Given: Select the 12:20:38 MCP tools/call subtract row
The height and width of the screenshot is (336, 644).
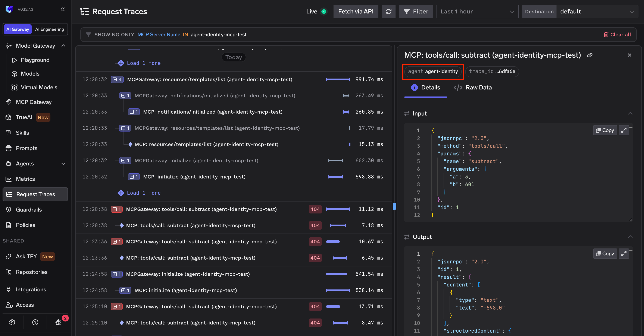Looking at the screenshot, I should point(234,225).
